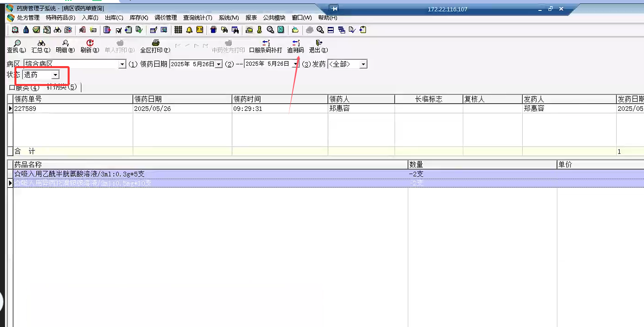Click 口服条码补打 barcode reprint button

coord(266,46)
